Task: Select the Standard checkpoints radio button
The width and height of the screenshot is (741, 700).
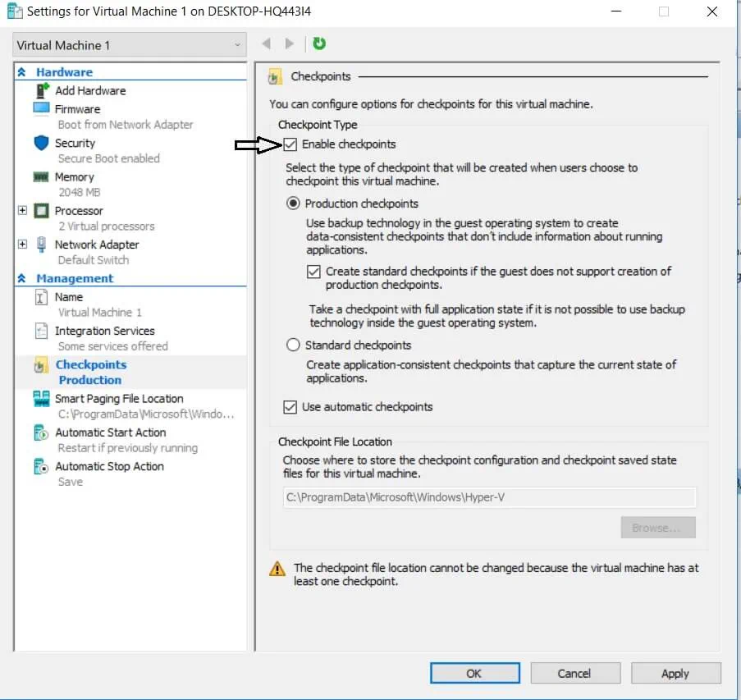Action: pos(293,345)
